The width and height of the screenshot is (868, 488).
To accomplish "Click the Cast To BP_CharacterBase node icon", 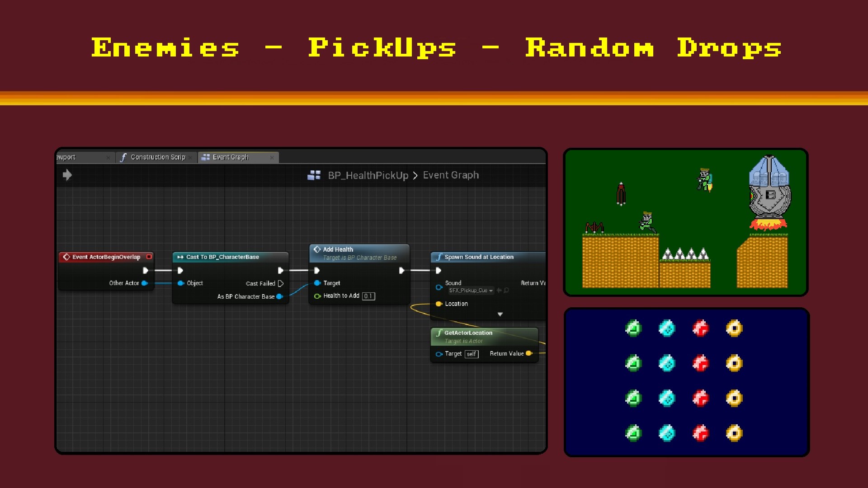I will point(179,257).
